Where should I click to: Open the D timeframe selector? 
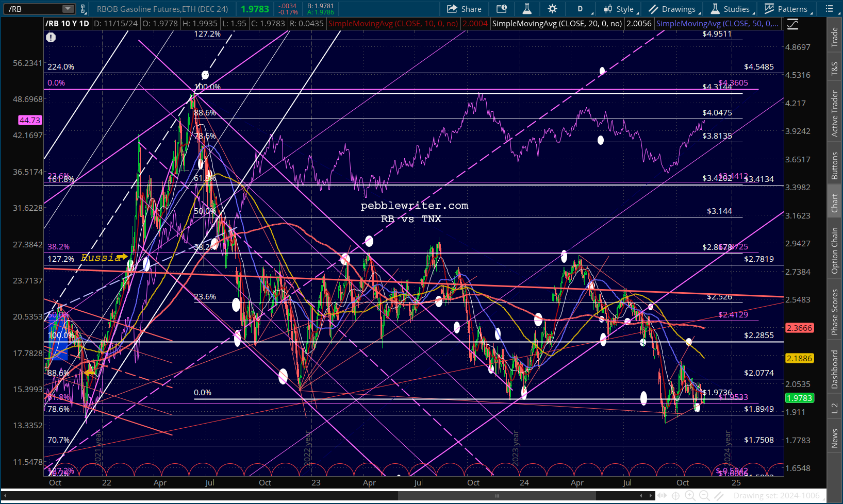click(581, 9)
